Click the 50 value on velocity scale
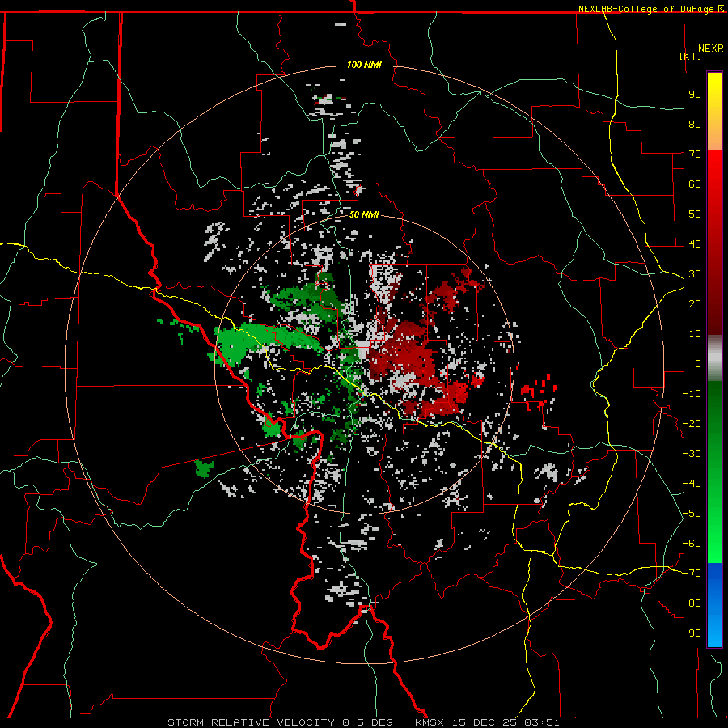The width and height of the screenshot is (728, 728). pos(695,214)
